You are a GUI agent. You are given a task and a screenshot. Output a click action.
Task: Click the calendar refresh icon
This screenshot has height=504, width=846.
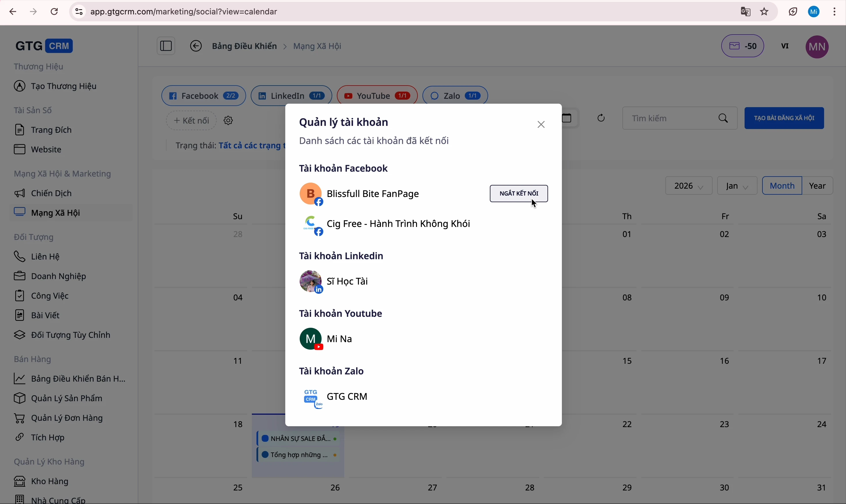(x=601, y=118)
